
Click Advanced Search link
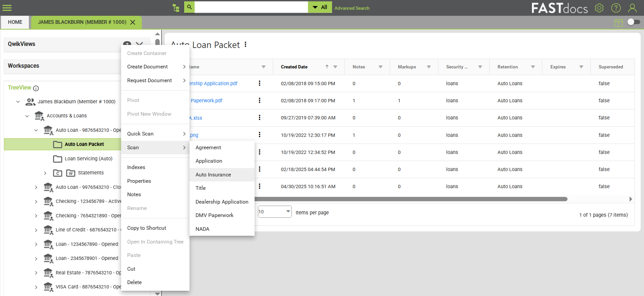pyautogui.click(x=352, y=8)
